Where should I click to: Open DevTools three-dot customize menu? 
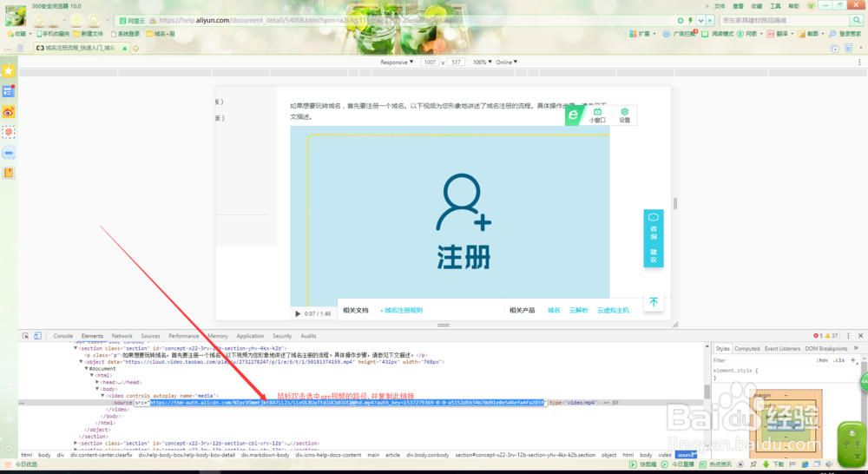tap(848, 336)
